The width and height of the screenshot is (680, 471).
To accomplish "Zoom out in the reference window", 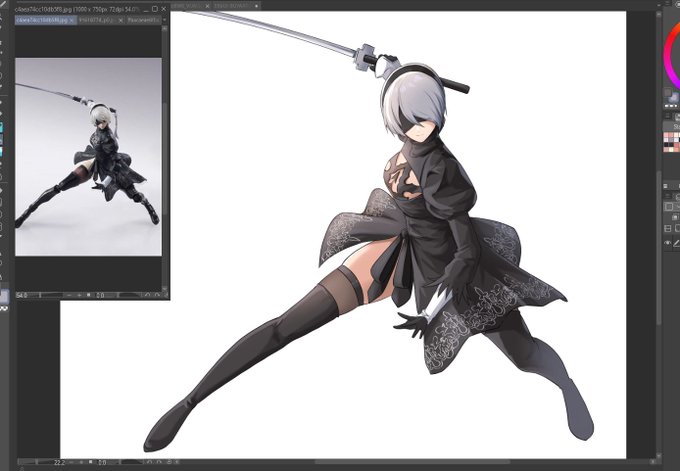I will pyautogui.click(x=69, y=295).
